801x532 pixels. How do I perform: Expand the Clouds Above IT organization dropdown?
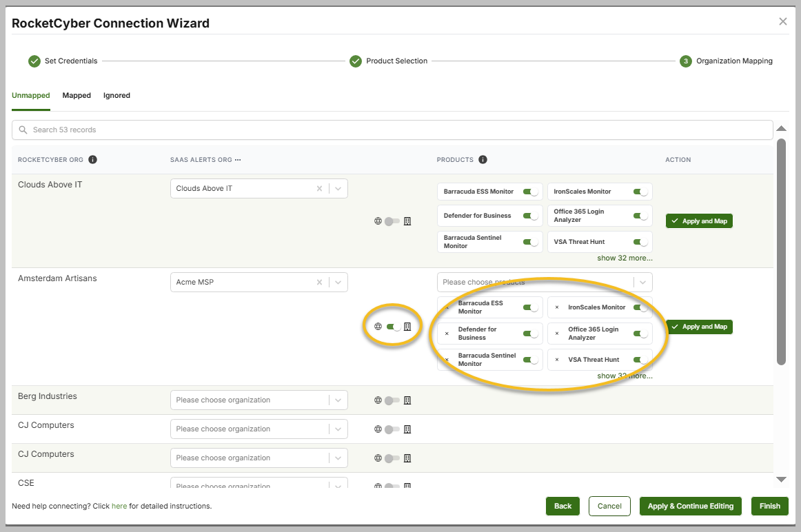338,188
